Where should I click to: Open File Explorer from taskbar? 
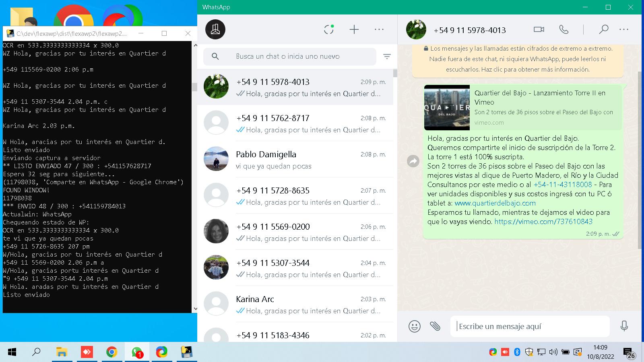(62, 352)
